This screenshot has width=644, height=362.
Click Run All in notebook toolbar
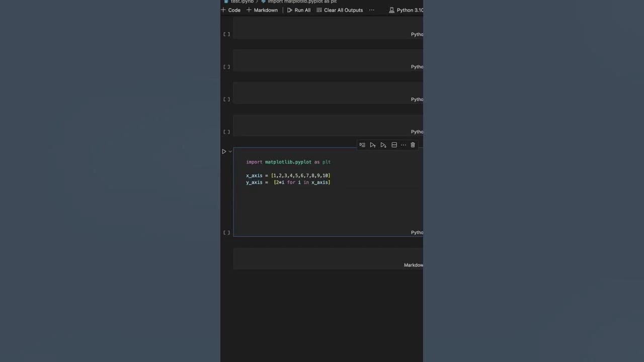tap(299, 10)
